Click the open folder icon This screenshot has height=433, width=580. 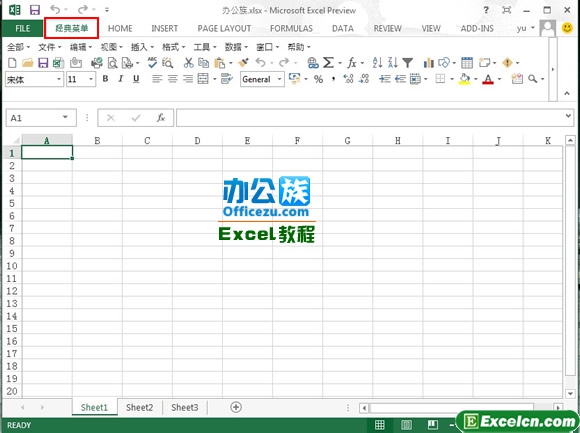coord(27,63)
